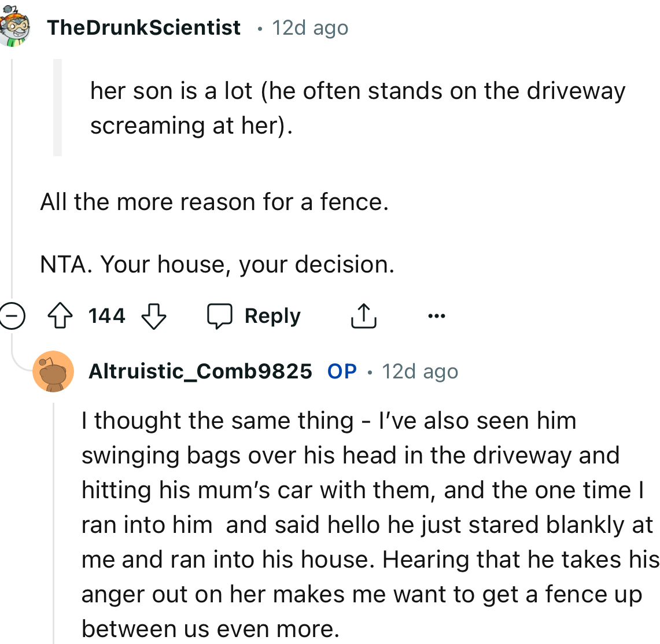Click the blue OP badge
660x644 pixels.
(342, 371)
